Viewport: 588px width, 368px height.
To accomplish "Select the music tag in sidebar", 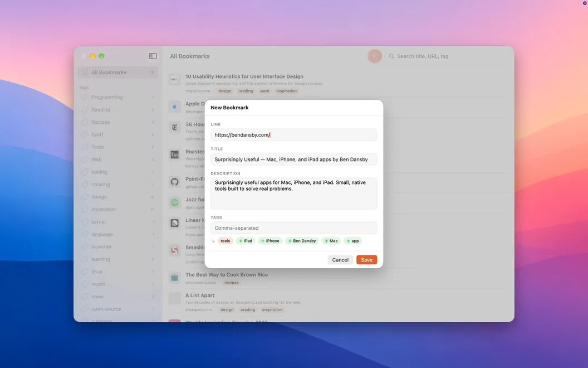I will (117, 284).
